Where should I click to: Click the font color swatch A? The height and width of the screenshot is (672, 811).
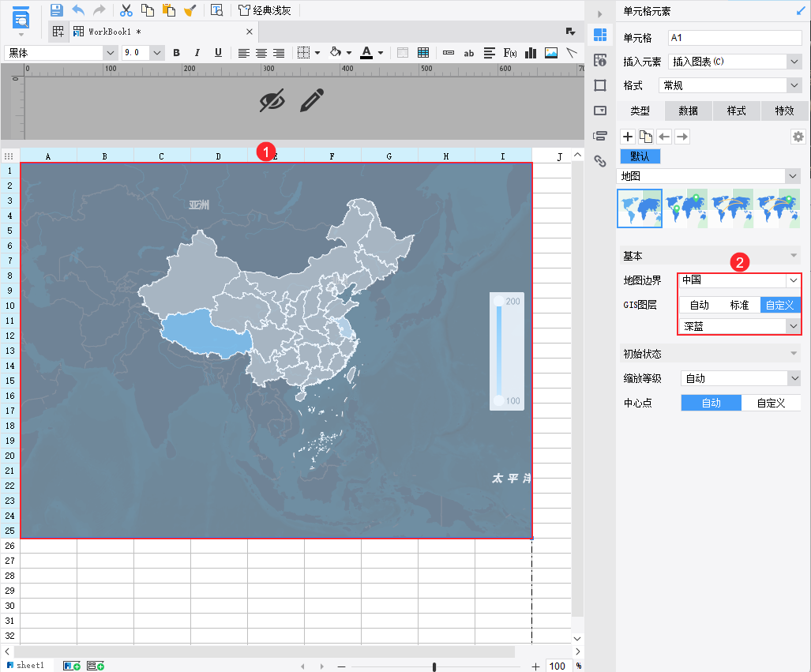point(366,53)
